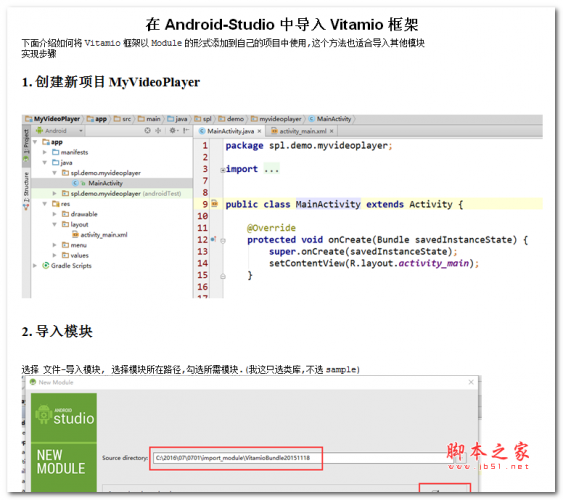Switch to the activity_main.xml editor tab
This screenshot has height=500, width=563.
pos(302,131)
